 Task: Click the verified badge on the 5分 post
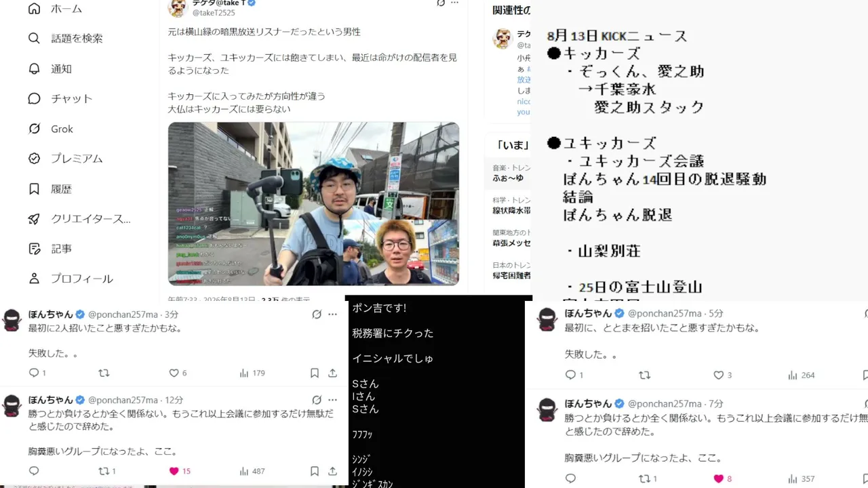pyautogui.click(x=618, y=313)
